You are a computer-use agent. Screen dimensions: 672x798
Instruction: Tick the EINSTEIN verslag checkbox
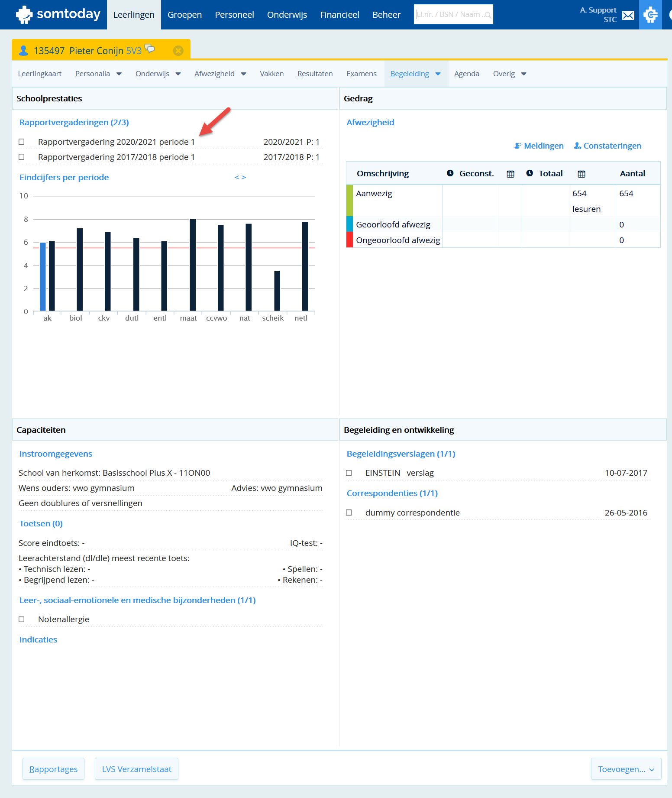click(349, 473)
